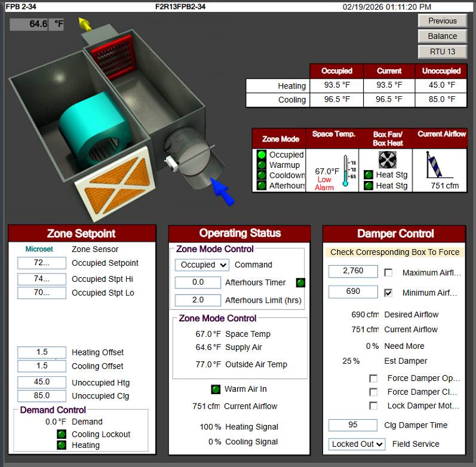Click the yellow supply air arrow icon
The width and height of the screenshot is (476, 467).
pos(85,24)
